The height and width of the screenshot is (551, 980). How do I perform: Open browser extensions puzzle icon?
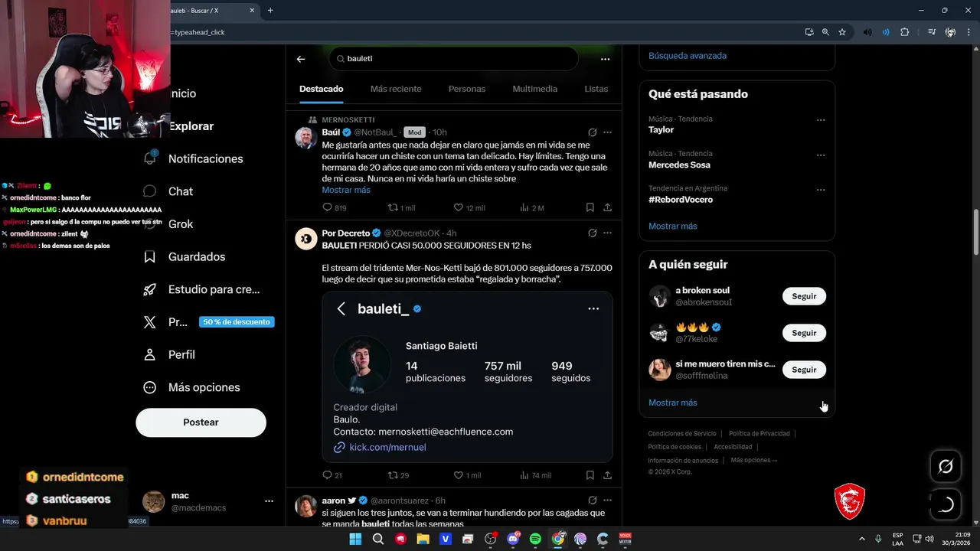pyautogui.click(x=905, y=32)
